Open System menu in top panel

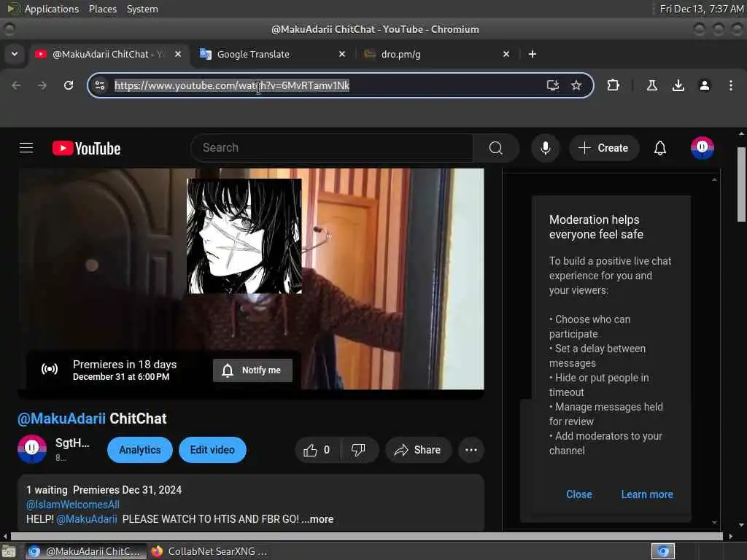(142, 9)
